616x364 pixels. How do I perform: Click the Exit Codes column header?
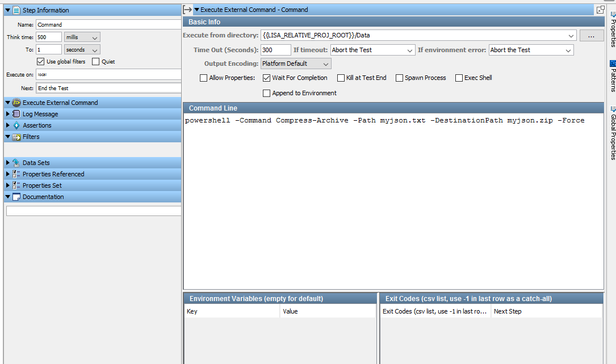coord(435,311)
